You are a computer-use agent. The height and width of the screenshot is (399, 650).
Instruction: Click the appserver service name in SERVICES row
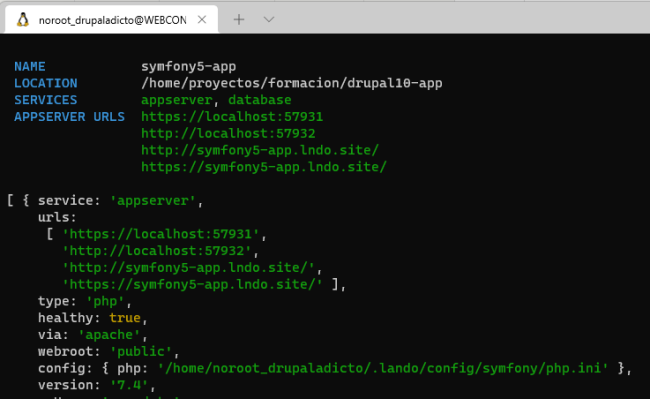[x=177, y=100]
